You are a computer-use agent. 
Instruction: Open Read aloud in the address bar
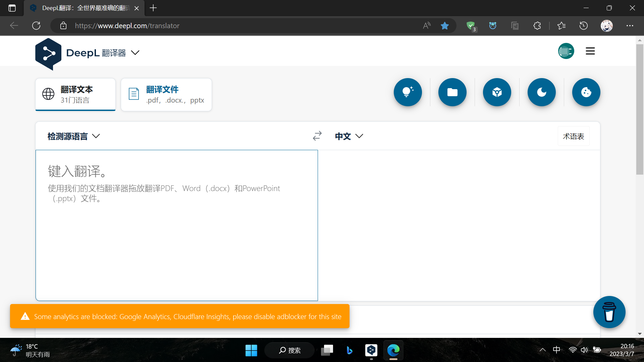[427, 25]
